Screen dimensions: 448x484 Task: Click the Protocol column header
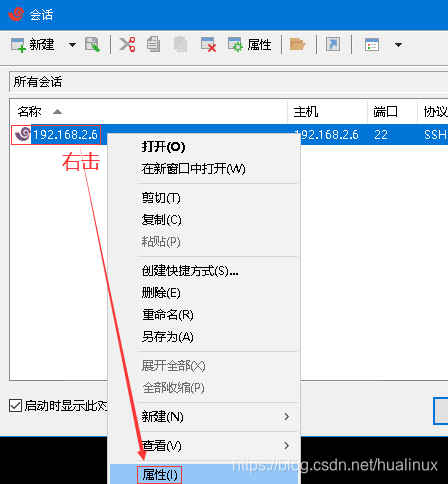click(433, 112)
